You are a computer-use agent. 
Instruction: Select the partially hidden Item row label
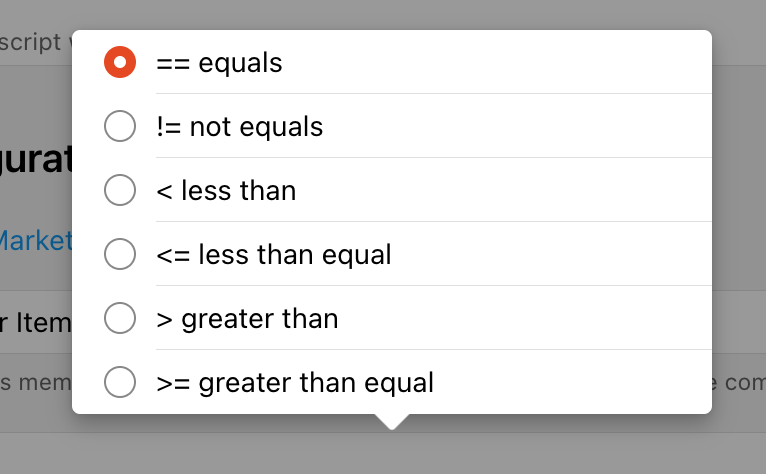[x=36, y=320]
